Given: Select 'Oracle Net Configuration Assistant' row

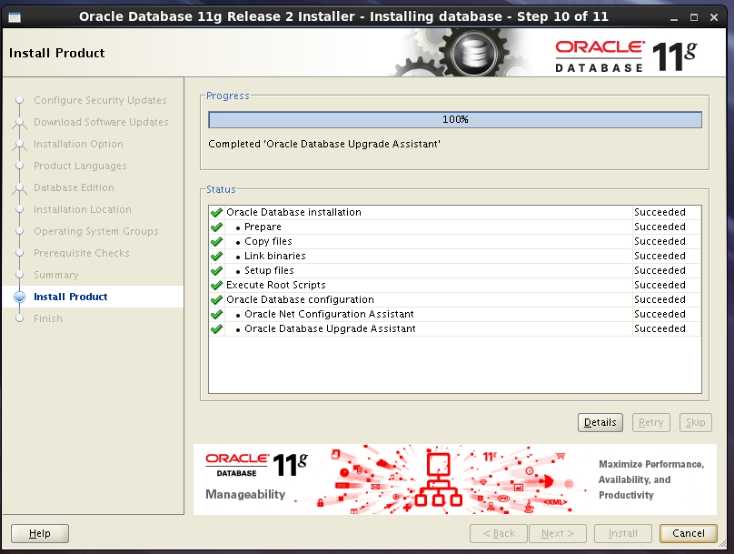Looking at the screenshot, I should click(x=455, y=314).
